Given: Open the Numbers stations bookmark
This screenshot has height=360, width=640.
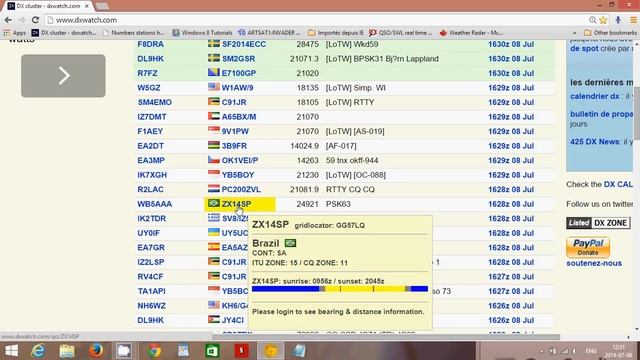Looking at the screenshot, I should 133,33.
